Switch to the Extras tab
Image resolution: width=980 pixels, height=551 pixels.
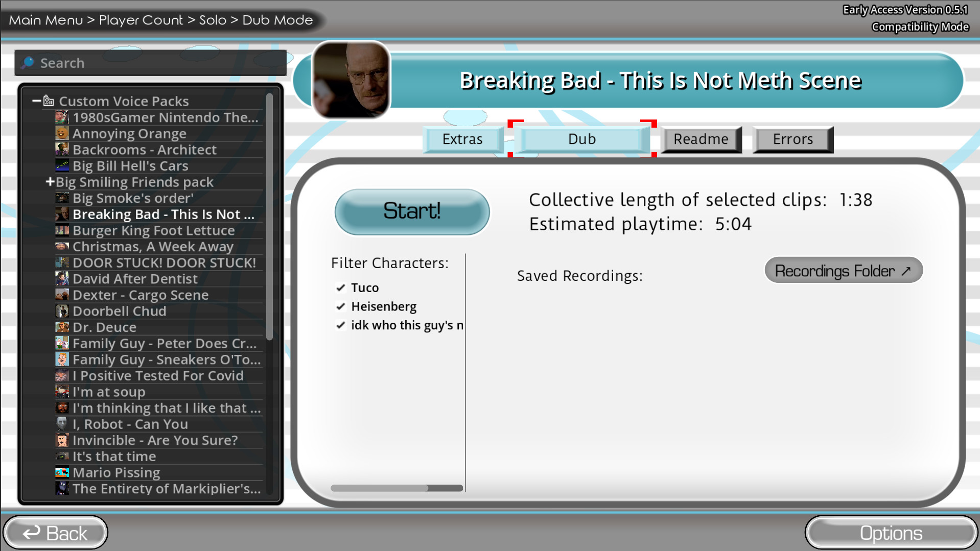pyautogui.click(x=462, y=139)
